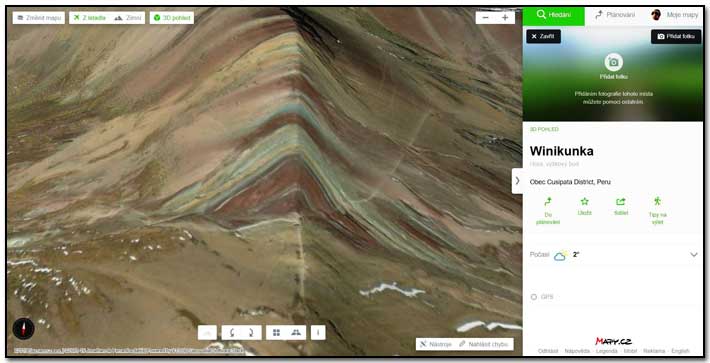Click the Nahlásit chybu link
This screenshot has width=710, height=363.
(x=484, y=344)
